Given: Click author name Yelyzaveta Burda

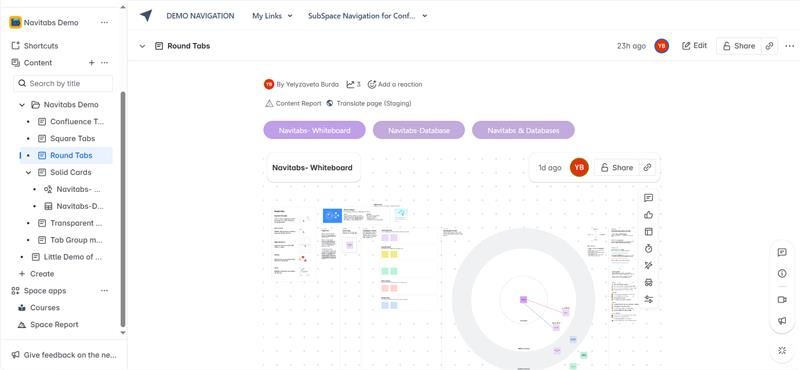Looking at the screenshot, I should click(311, 84).
